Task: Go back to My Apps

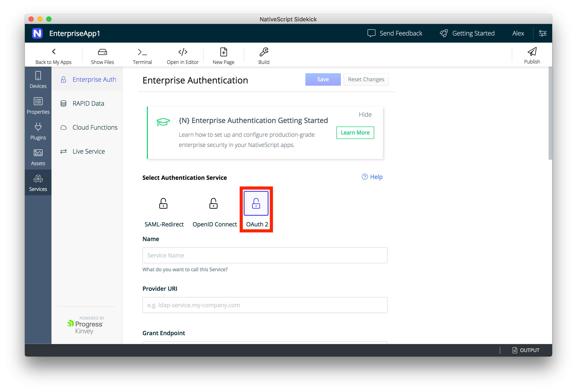Action: click(53, 56)
